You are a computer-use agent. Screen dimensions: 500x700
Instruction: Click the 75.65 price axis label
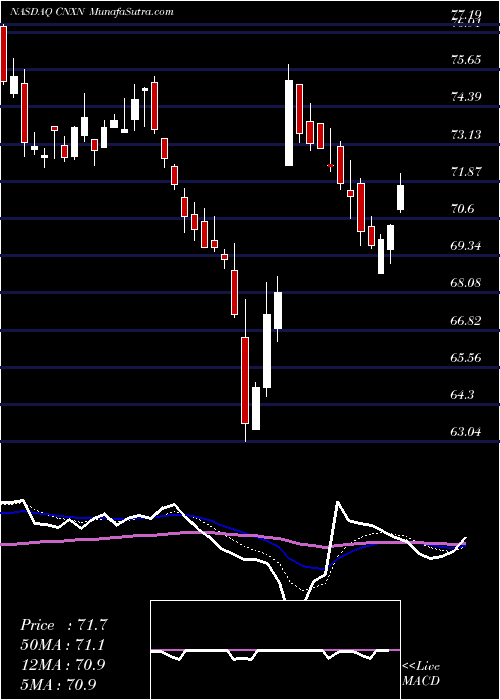pos(466,59)
